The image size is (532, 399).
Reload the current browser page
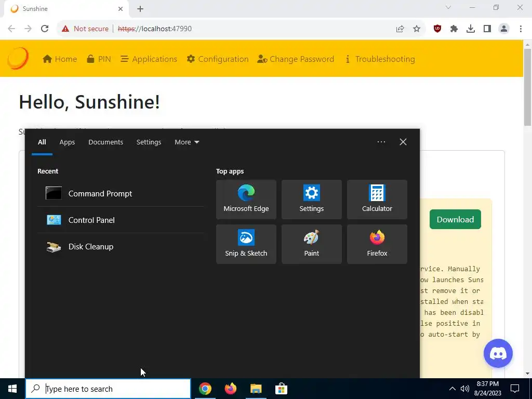[x=45, y=29]
